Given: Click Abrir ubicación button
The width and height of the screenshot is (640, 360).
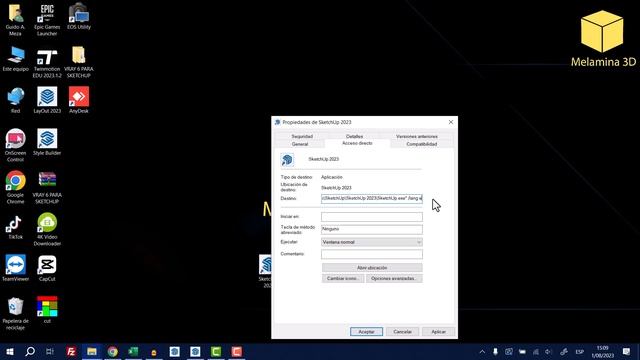Looking at the screenshot, I should coord(372,268).
